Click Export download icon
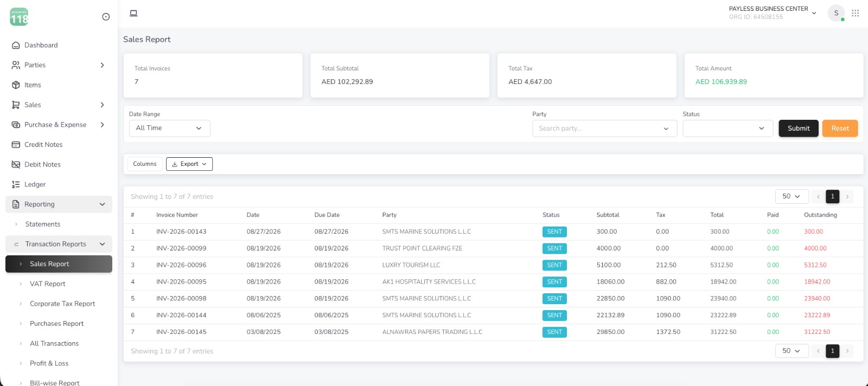The image size is (868, 386). (x=175, y=164)
